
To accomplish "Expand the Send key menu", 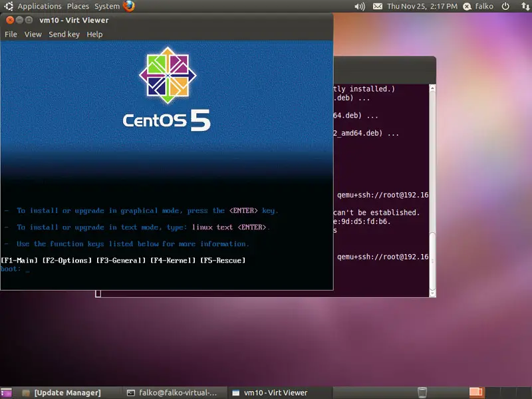I will pos(64,34).
